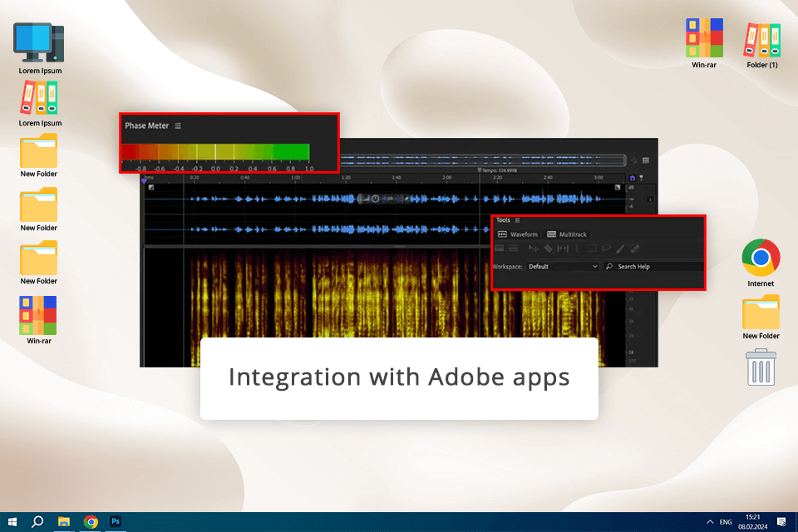
Task: Click the ENG language indicator
Action: (726, 522)
